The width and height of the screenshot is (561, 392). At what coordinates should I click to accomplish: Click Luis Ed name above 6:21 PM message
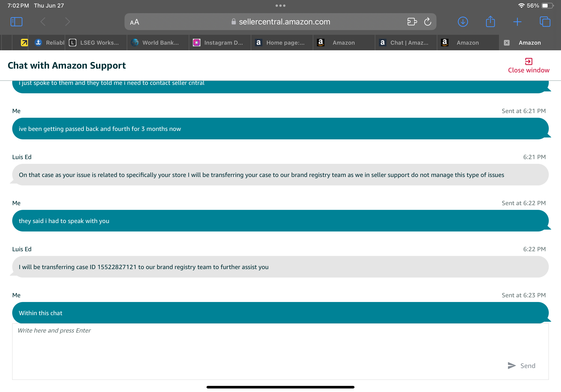22,157
